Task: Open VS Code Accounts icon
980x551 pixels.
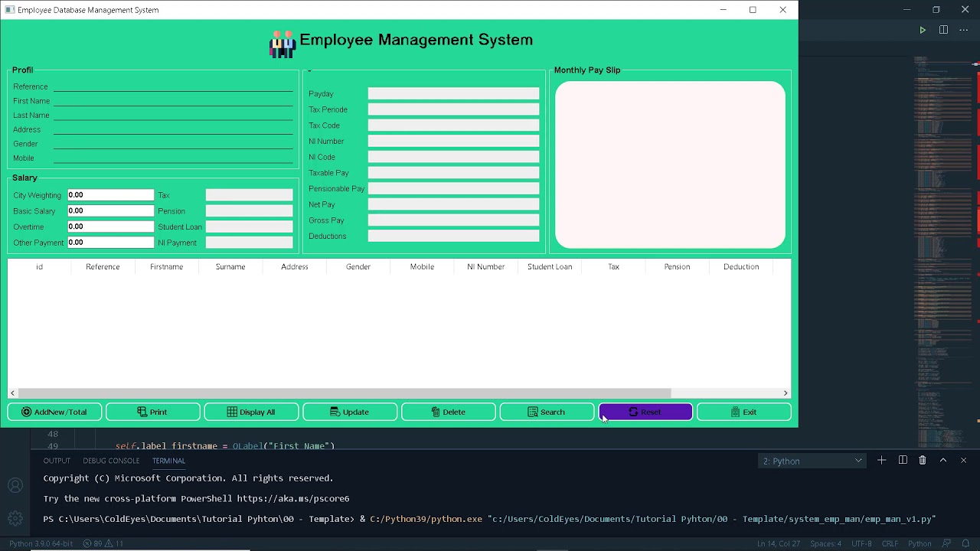Action: [x=15, y=485]
